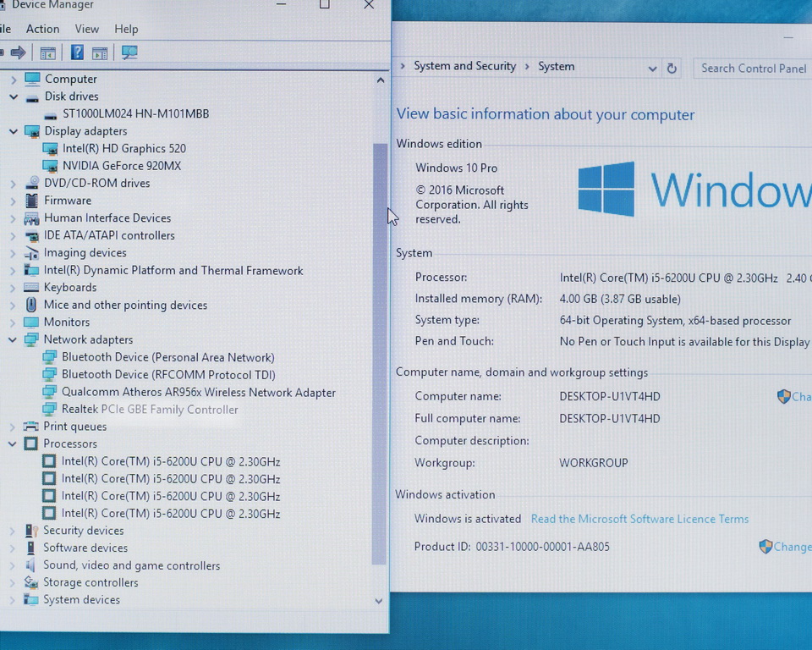The height and width of the screenshot is (650, 812).
Task: Click the Human Interface Devices icon
Action: pos(31,218)
